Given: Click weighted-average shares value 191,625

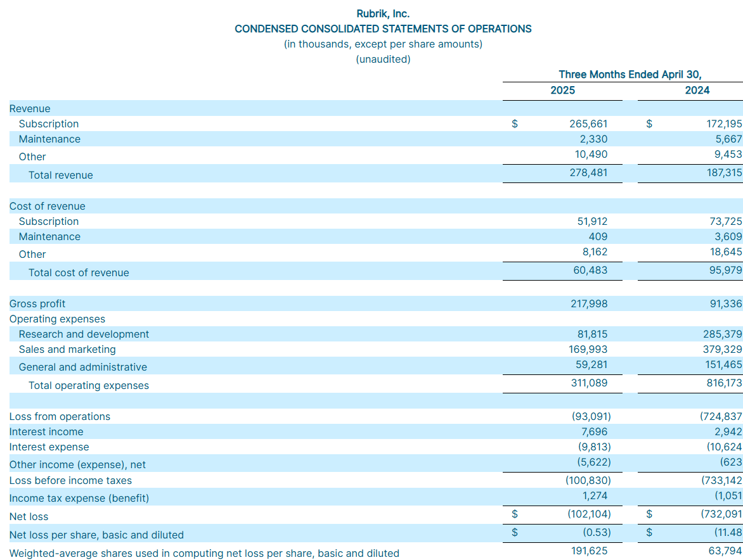Looking at the screenshot, I should click(x=589, y=551).
